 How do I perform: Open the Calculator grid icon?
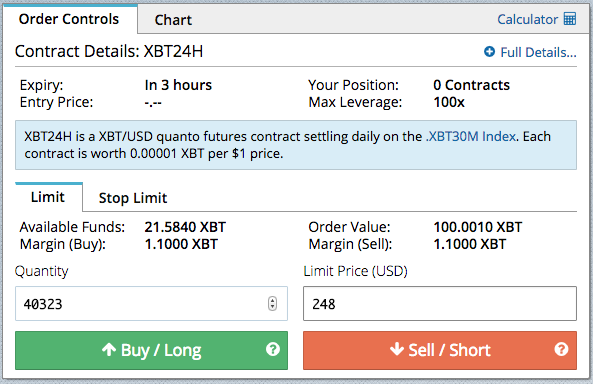[570, 19]
